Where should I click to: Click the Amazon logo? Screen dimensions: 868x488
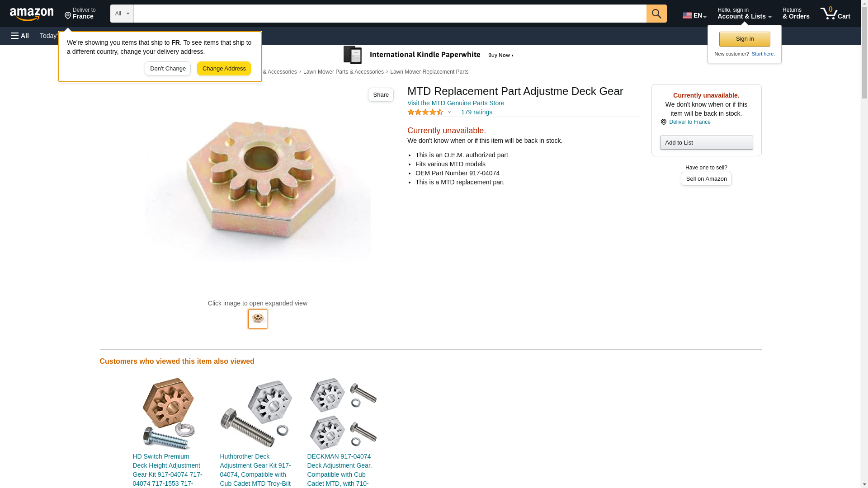[32, 14]
